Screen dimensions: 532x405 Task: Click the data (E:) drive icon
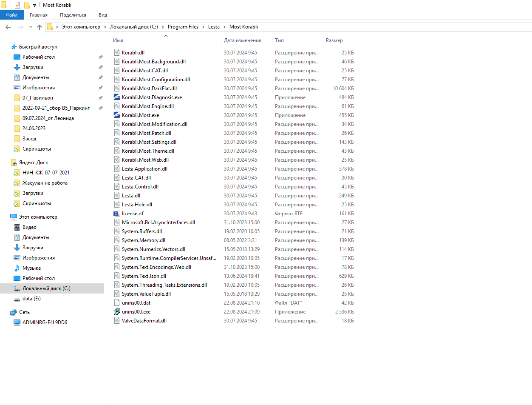(x=17, y=299)
